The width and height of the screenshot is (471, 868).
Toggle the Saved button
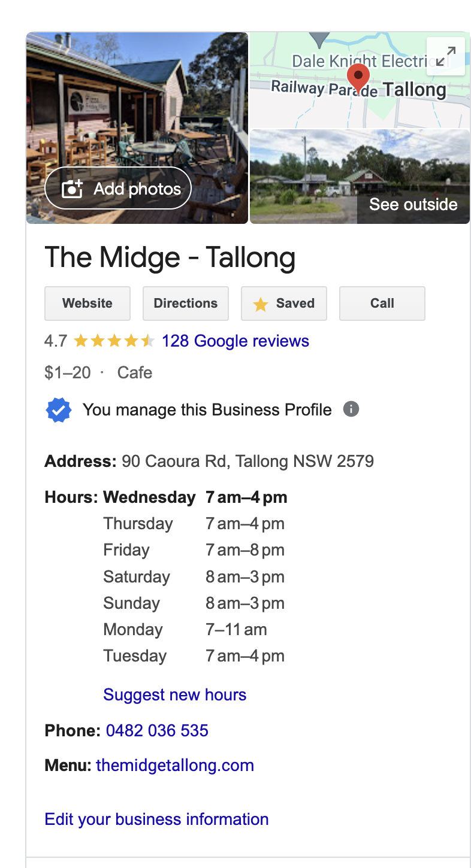(284, 304)
